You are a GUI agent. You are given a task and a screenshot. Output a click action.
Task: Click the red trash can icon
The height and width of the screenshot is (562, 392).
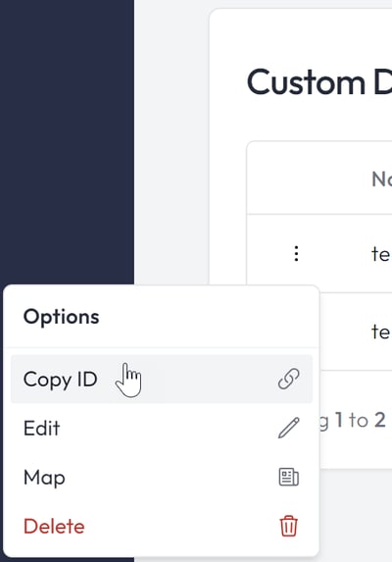coord(288,526)
